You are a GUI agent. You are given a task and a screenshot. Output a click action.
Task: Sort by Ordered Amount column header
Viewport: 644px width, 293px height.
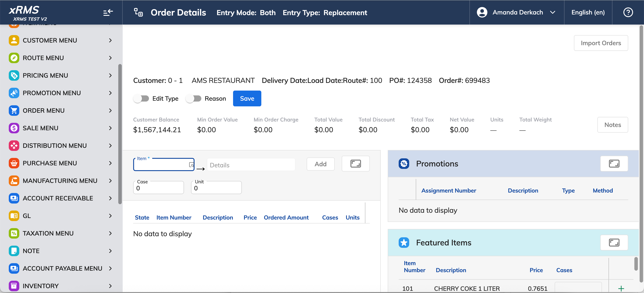coord(286,217)
